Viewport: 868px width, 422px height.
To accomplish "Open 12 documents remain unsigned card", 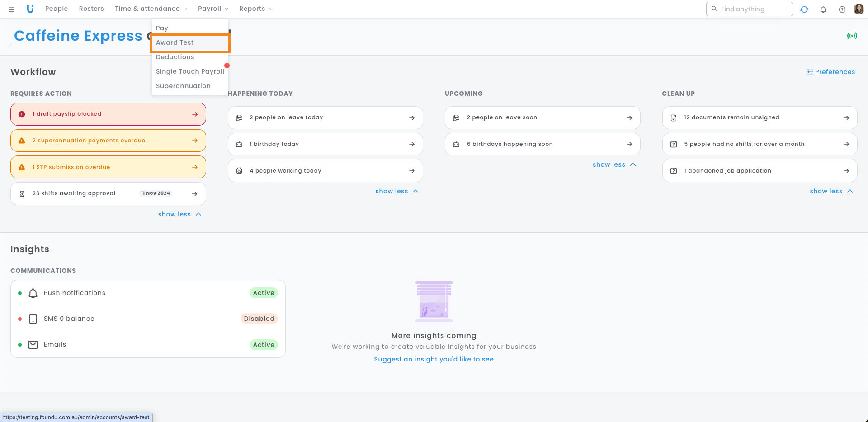I will click(x=759, y=117).
